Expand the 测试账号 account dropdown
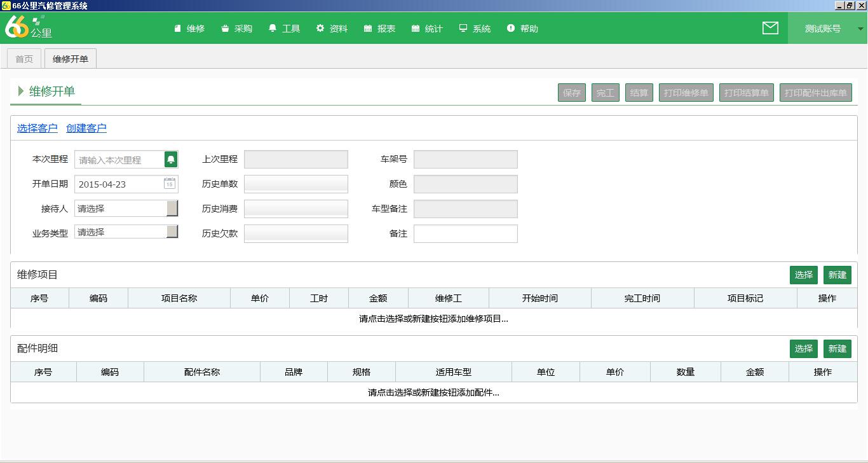The image size is (868, 463). point(859,27)
